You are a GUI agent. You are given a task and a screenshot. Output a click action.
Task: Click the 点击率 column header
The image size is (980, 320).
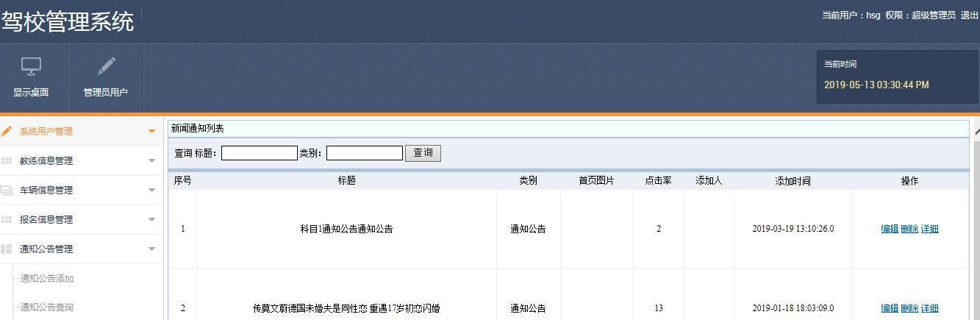pyautogui.click(x=658, y=180)
